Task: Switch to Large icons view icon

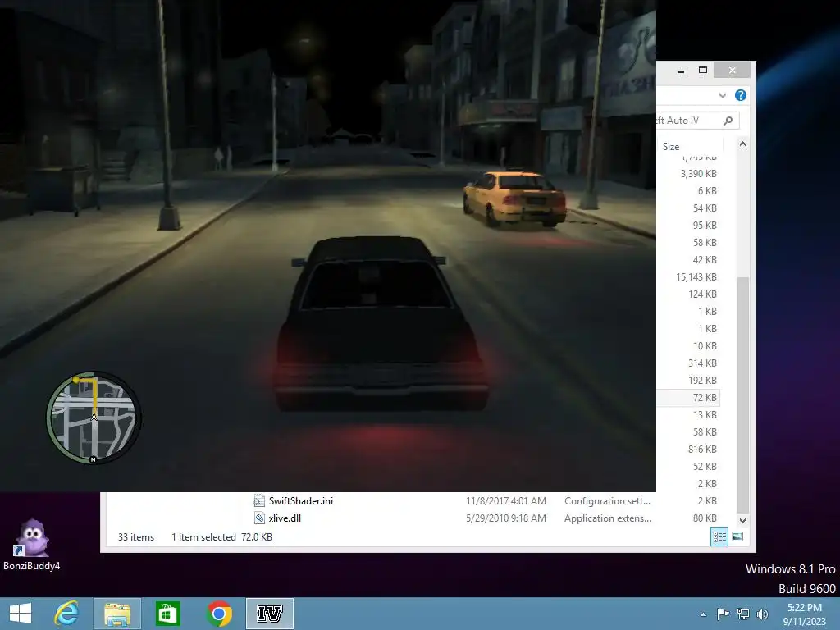Action: [x=737, y=536]
